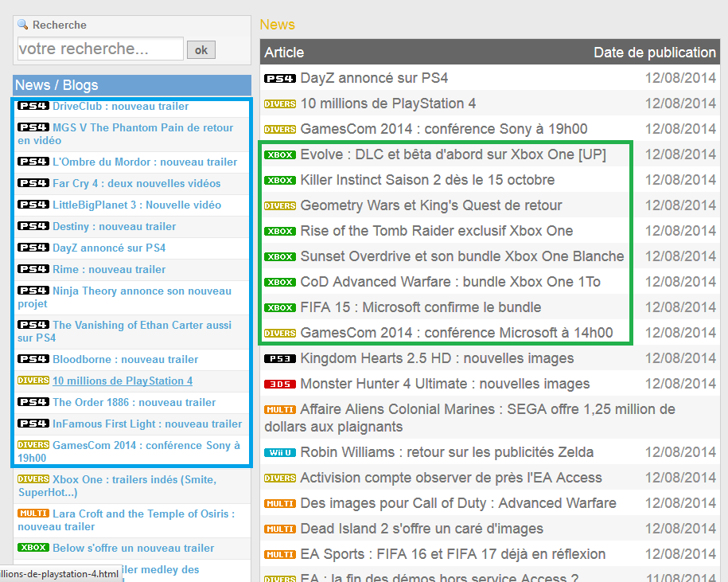Open MGS V The Phantom Pain video link
This screenshot has height=582, width=728.
pyautogui.click(x=126, y=134)
